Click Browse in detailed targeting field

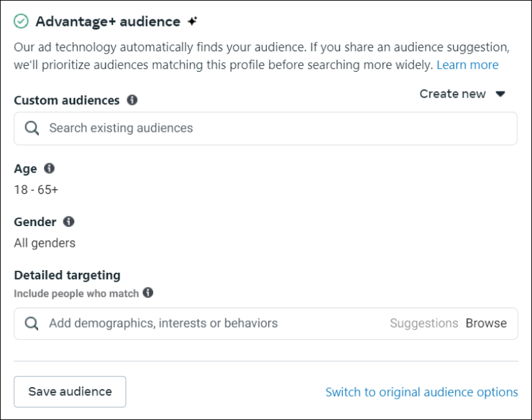[486, 323]
